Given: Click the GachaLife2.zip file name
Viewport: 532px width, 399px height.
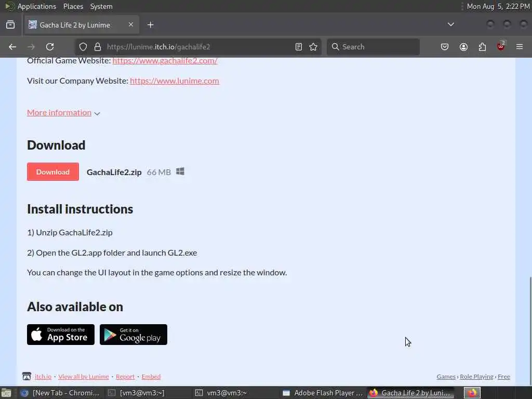Looking at the screenshot, I should point(114,172).
